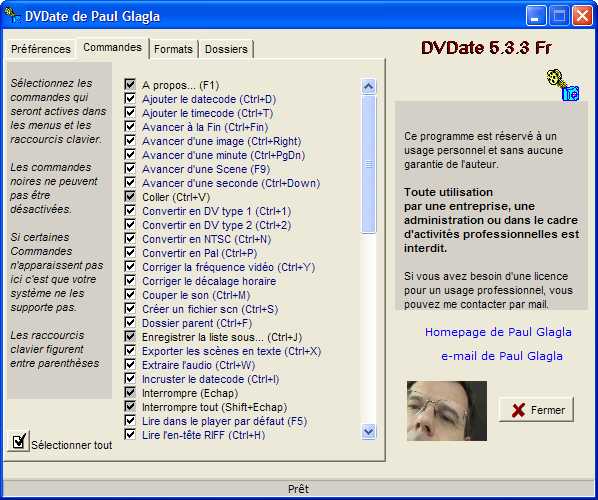Select the Commandes tab
Image resolution: width=598 pixels, height=500 pixels.
113,47
